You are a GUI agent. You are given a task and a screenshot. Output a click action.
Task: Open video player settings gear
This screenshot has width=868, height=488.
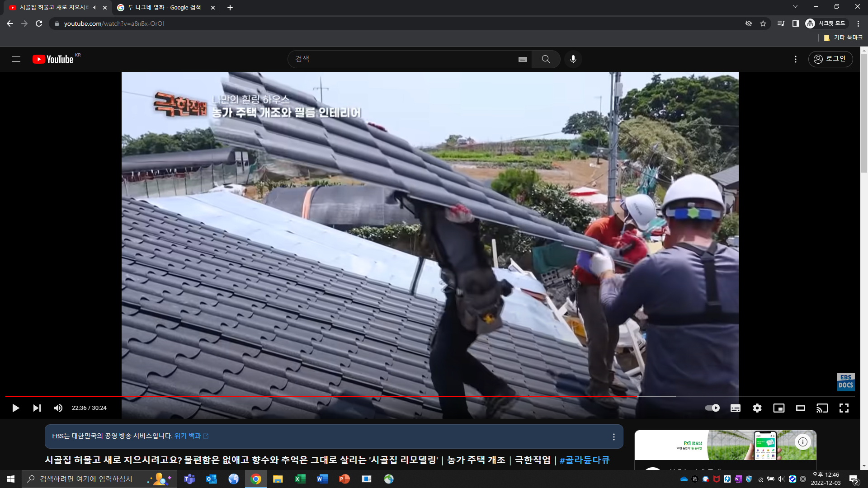click(x=757, y=408)
